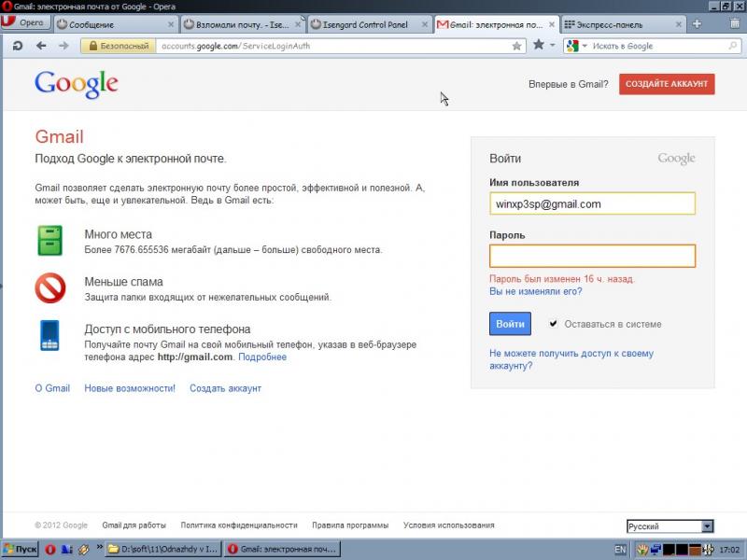Screen dimensions: 747x560
Task: Click the red Меньше спама no-spam icon
Action: (x=50, y=288)
